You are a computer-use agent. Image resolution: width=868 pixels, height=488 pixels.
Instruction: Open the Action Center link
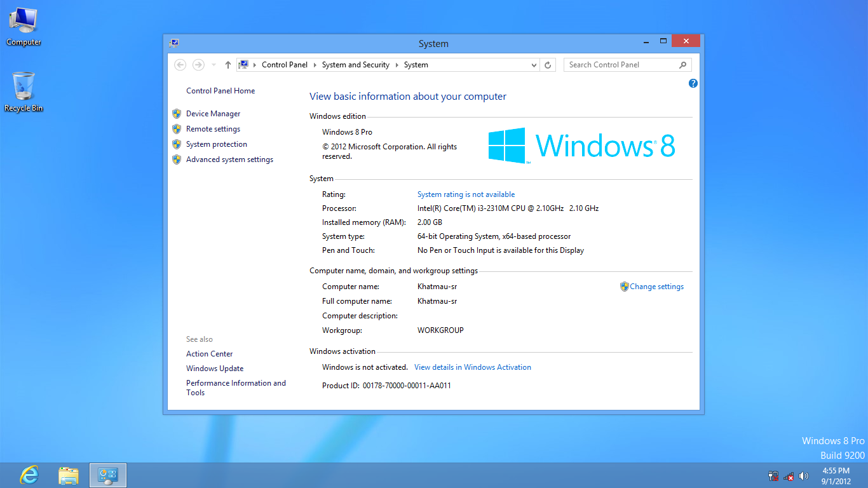point(210,354)
